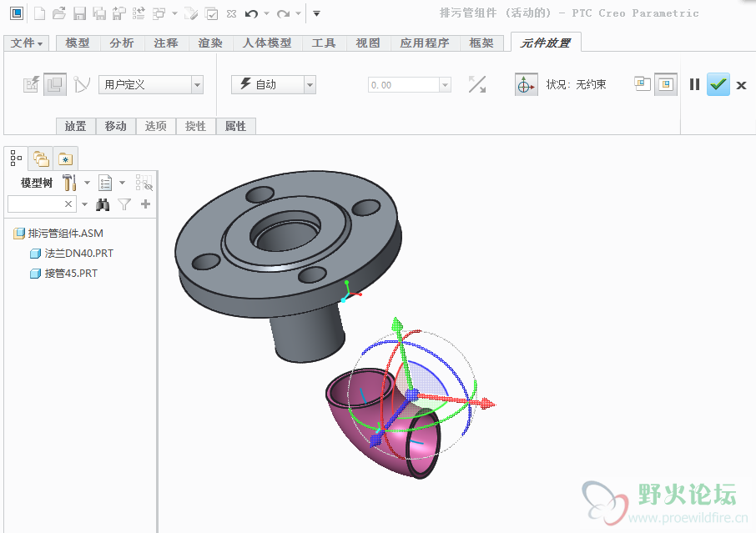Undo the last action
Screen dimensions: 756x533
tap(251, 13)
